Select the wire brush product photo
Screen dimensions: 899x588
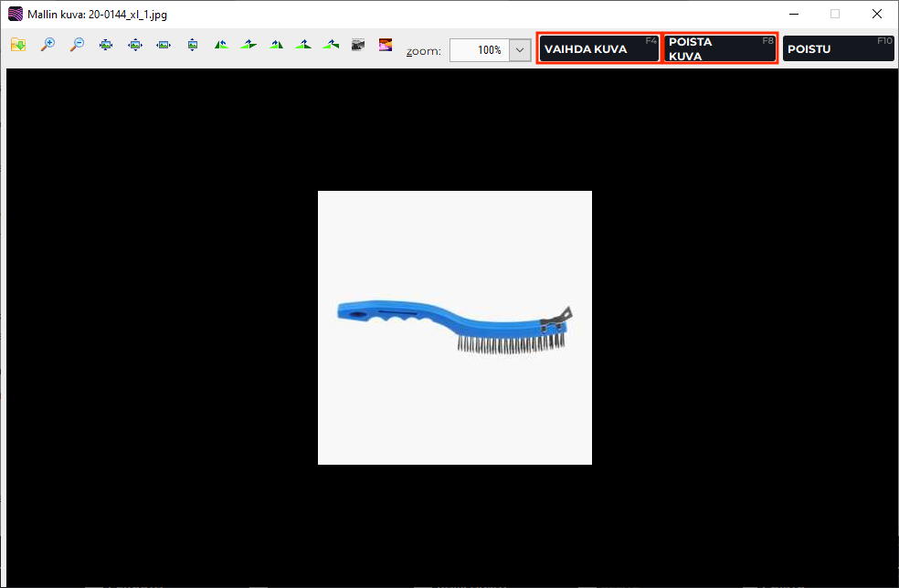(x=454, y=327)
